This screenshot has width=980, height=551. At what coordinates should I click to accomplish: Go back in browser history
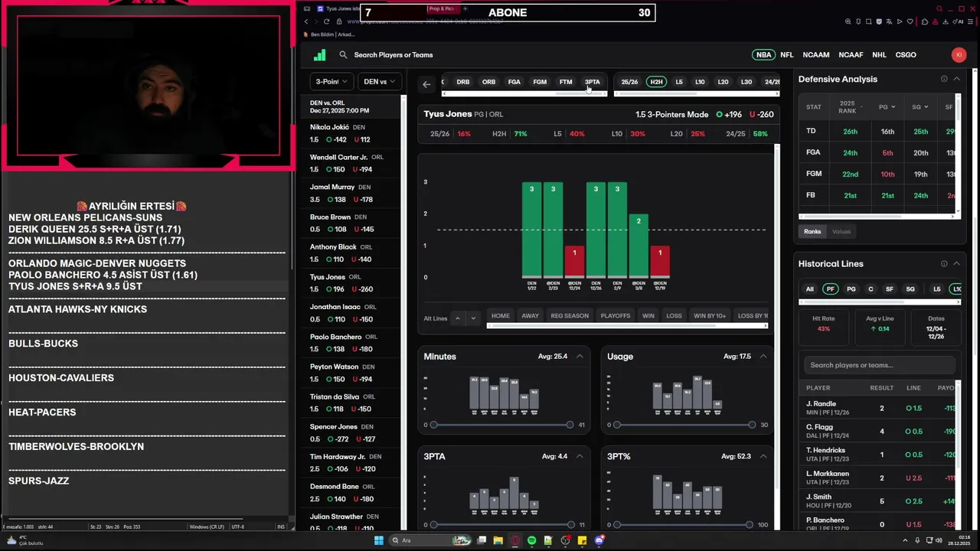306,21
